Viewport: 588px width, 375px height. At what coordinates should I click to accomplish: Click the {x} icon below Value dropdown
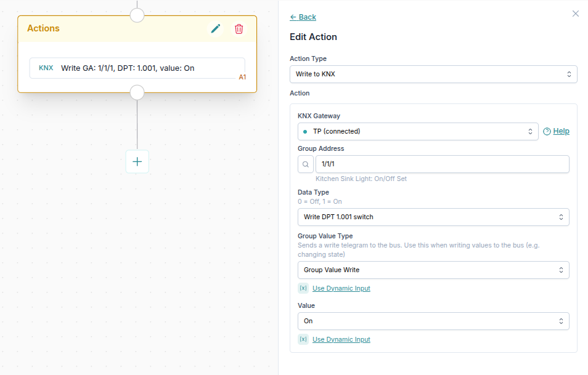303,339
